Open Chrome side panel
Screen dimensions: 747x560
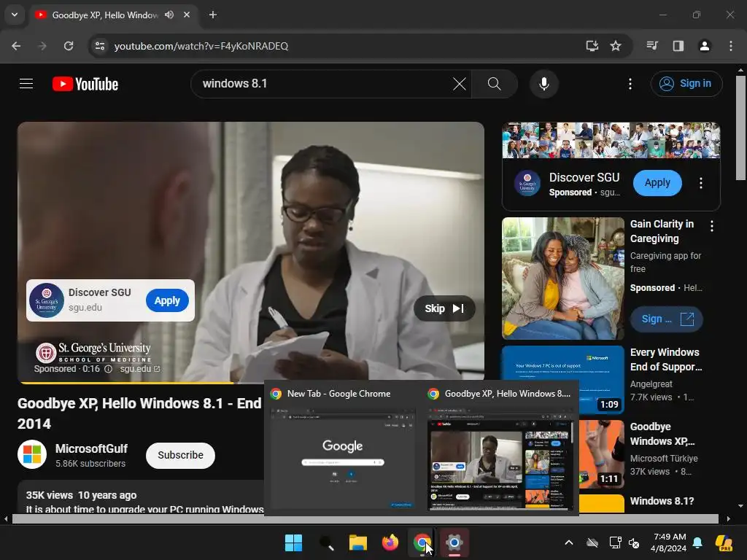coord(678,46)
